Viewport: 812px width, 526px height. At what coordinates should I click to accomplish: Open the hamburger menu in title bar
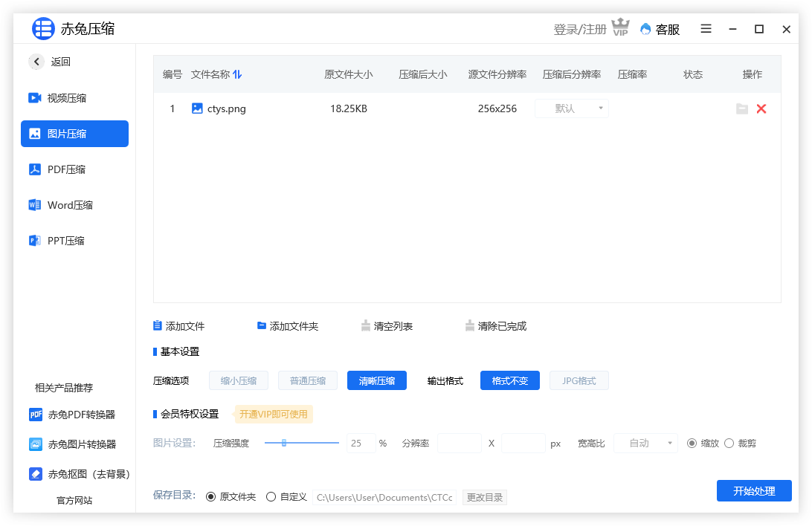tap(706, 29)
